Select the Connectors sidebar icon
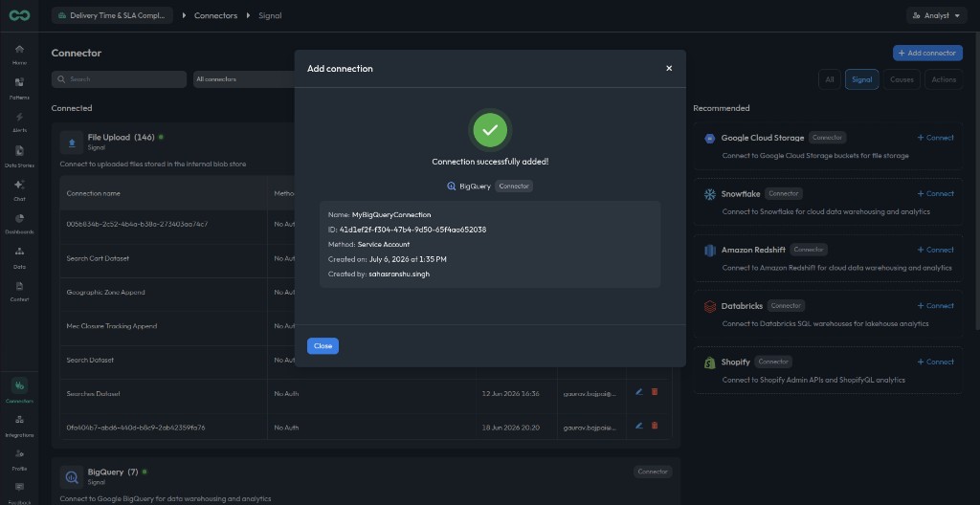The width and height of the screenshot is (980, 505). [x=19, y=385]
